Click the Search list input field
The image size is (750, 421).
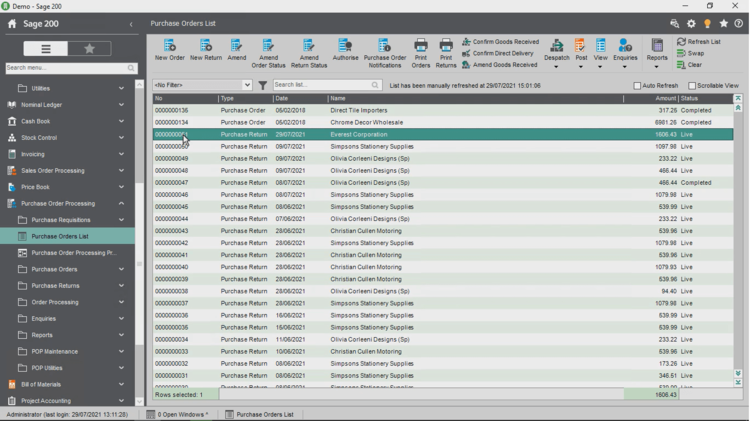pos(327,85)
